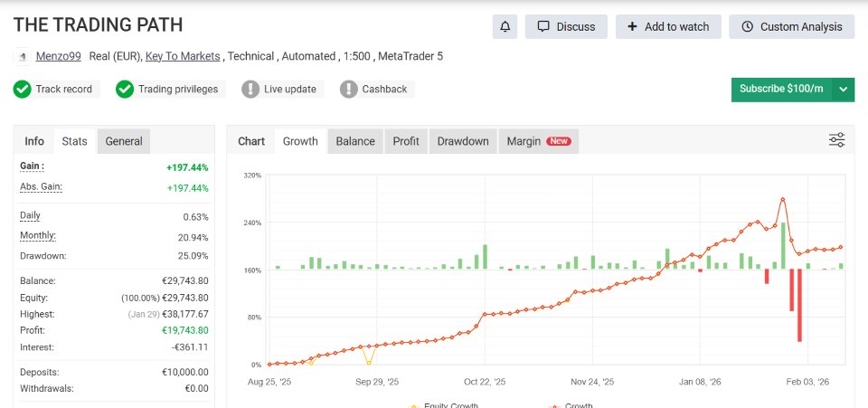Click Live update exclamation icon
This screenshot has width=868, height=408.
pyautogui.click(x=250, y=90)
